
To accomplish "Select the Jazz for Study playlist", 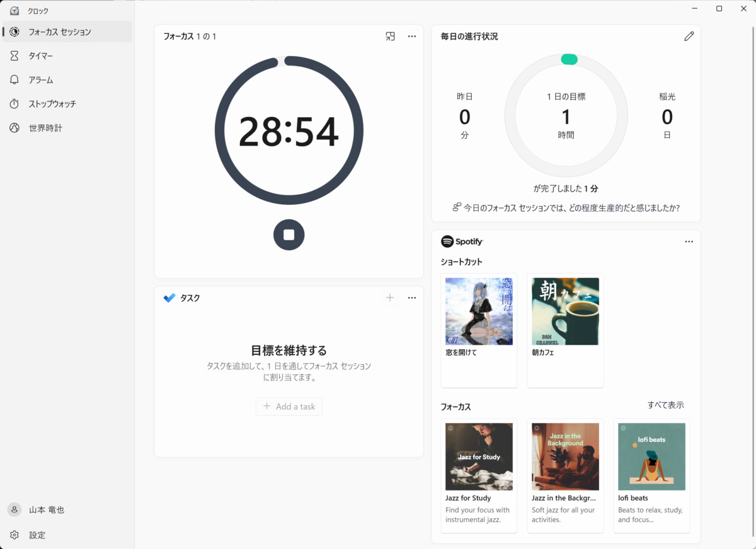I will (479, 456).
